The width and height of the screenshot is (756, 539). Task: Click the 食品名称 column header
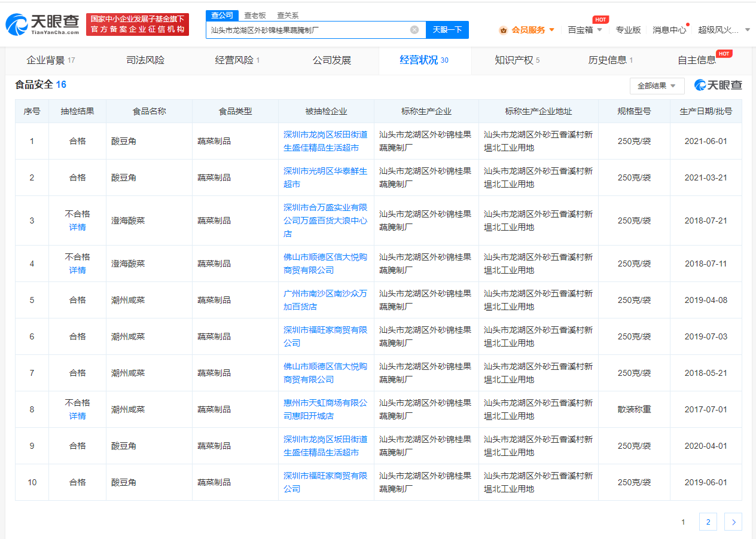[150, 111]
